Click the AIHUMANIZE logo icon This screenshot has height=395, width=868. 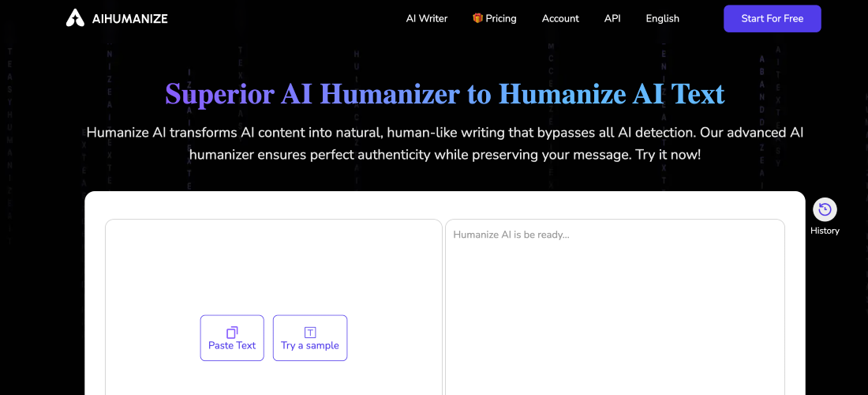[x=75, y=17]
